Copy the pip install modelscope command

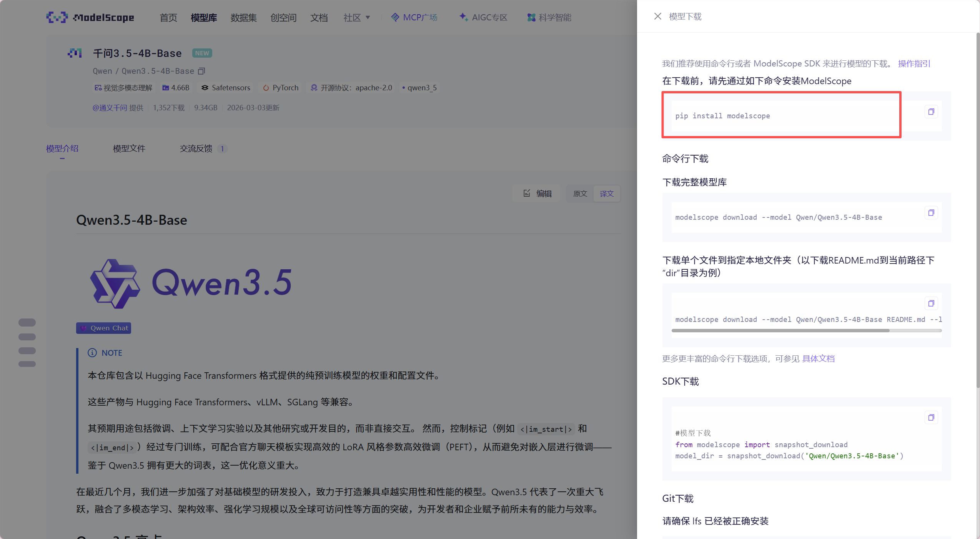(x=931, y=112)
